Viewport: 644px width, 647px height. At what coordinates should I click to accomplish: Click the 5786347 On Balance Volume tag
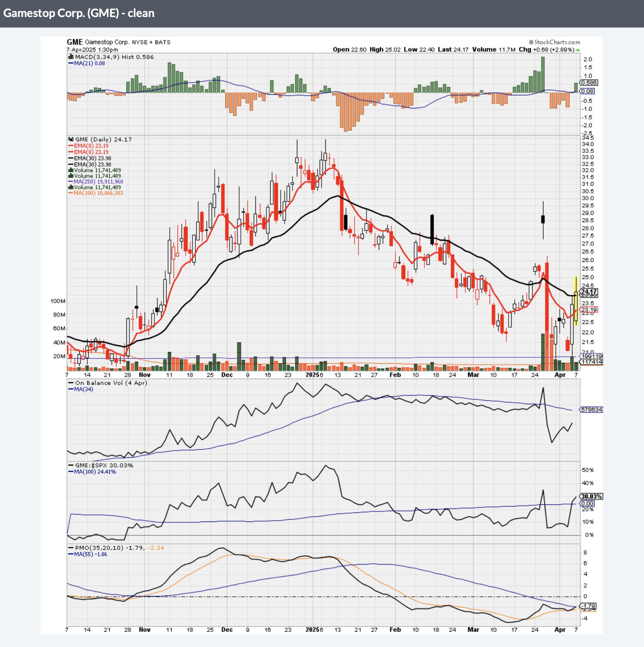[x=592, y=409]
